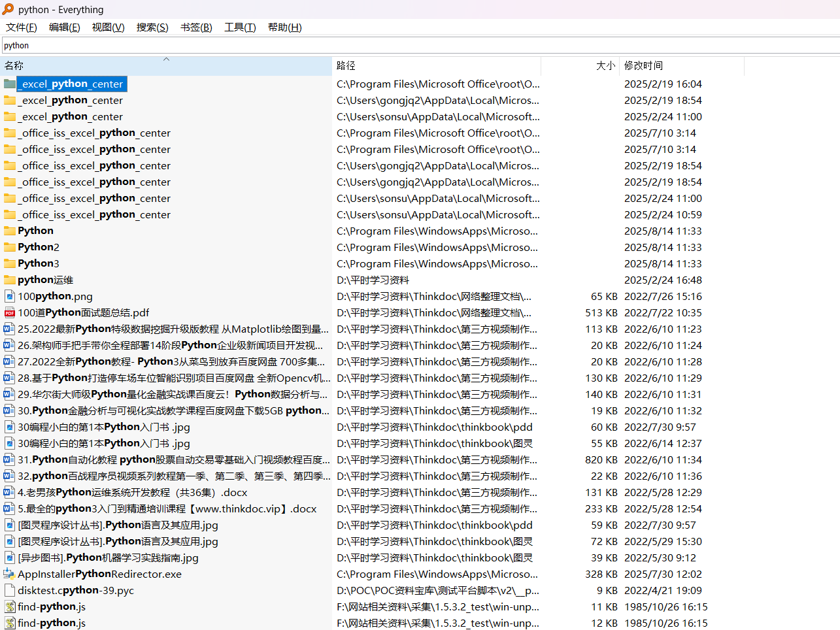Select file name disktest.cpython-39.pyc
The image size is (840, 630).
(76, 590)
